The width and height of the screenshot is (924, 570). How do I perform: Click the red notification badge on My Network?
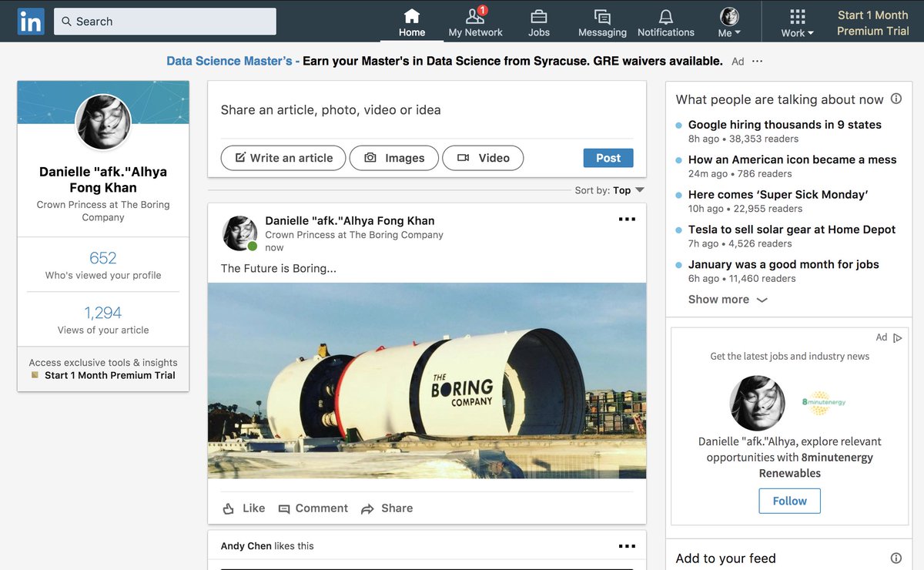click(x=483, y=10)
